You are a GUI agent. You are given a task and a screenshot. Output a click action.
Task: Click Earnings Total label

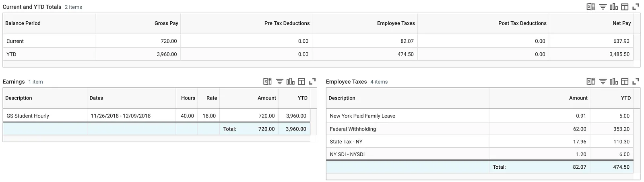tap(230, 129)
